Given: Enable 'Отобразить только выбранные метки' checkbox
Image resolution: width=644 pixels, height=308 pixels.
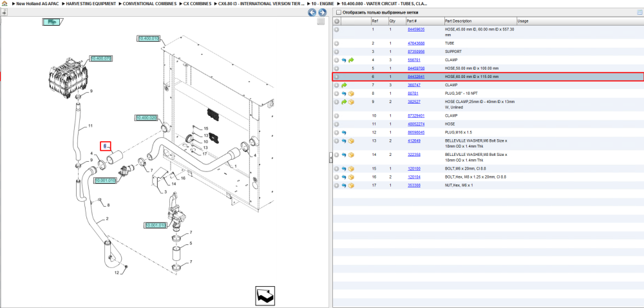Looking at the screenshot, I should click(337, 12).
